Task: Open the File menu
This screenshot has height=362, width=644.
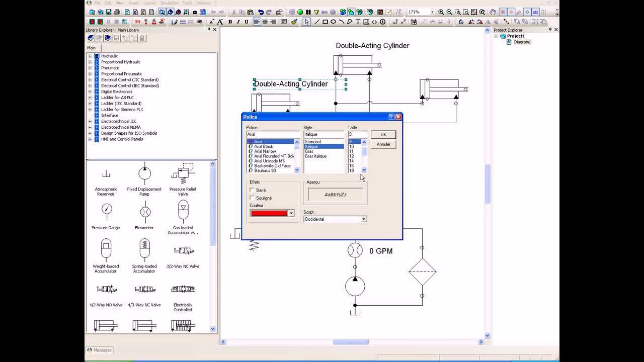Action: [x=97, y=3]
